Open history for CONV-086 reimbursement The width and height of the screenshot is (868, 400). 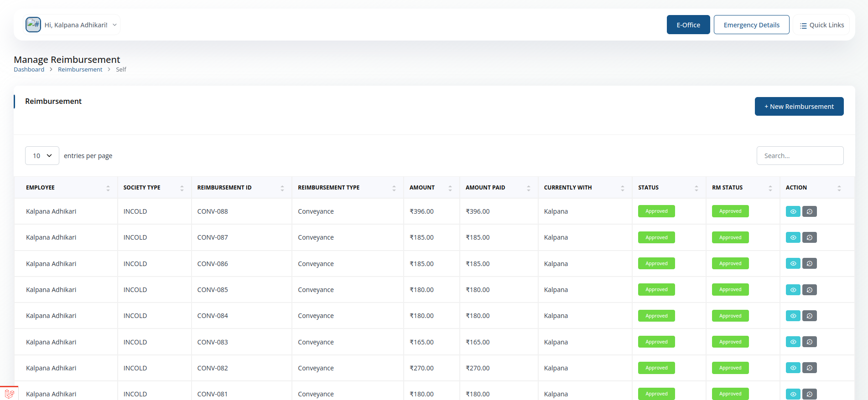click(809, 263)
